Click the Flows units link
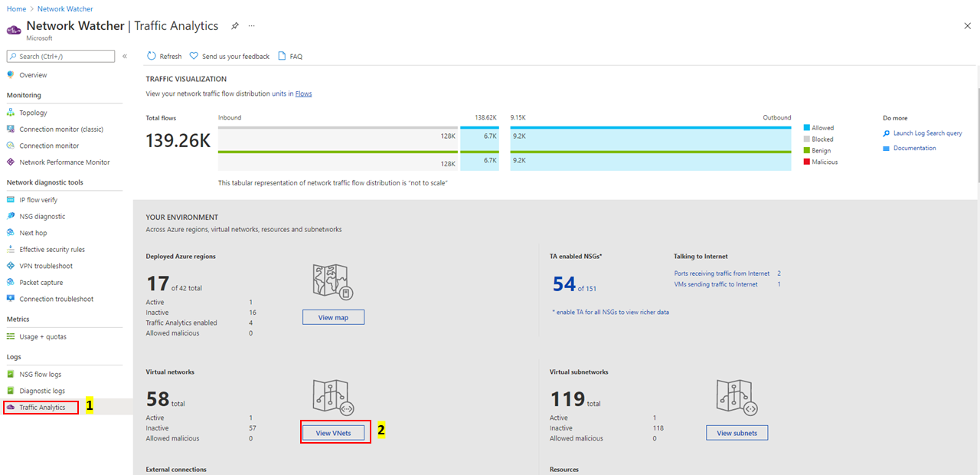The width and height of the screenshot is (980, 475). coord(303,93)
